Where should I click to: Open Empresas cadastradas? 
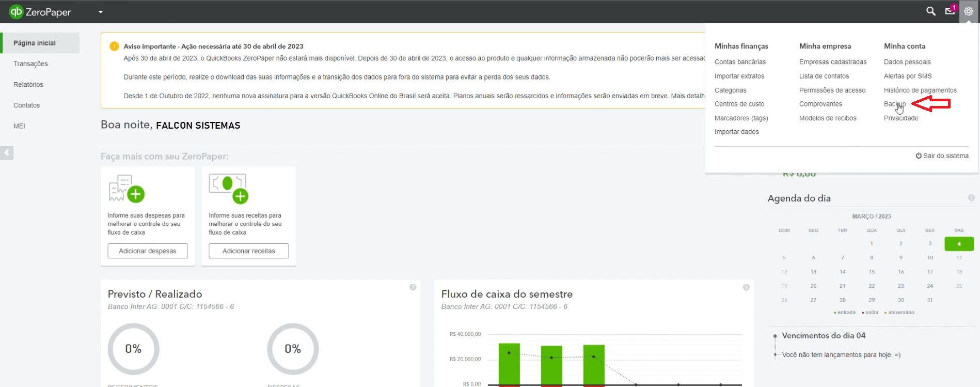click(833, 62)
